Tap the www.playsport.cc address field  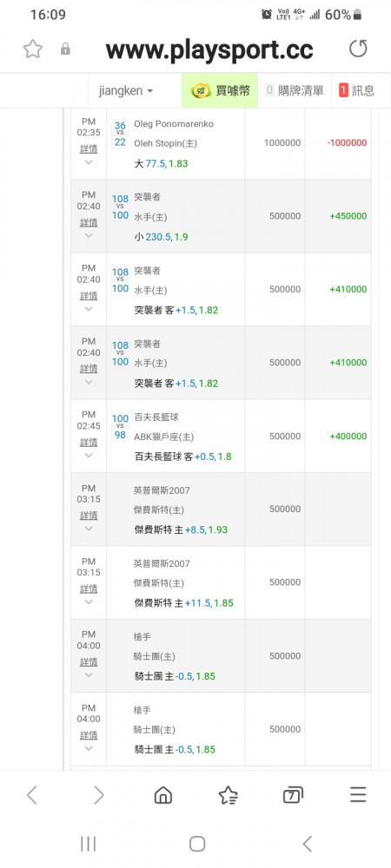click(209, 49)
